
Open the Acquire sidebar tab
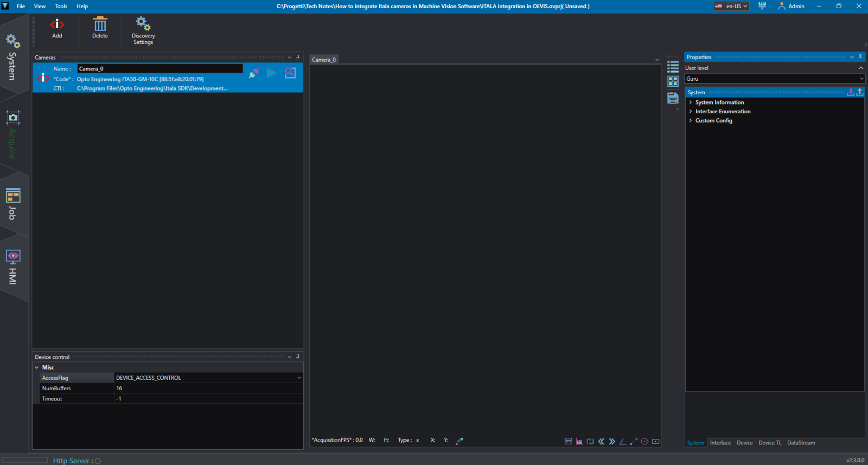pos(13,134)
